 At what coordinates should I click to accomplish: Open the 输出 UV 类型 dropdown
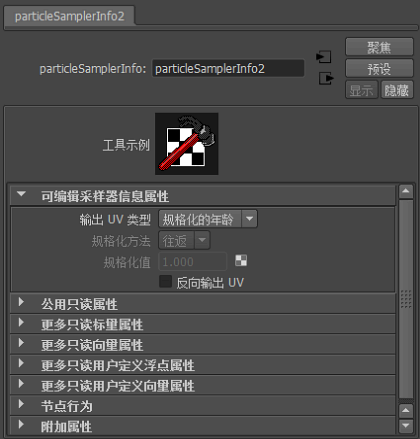pyautogui.click(x=208, y=219)
